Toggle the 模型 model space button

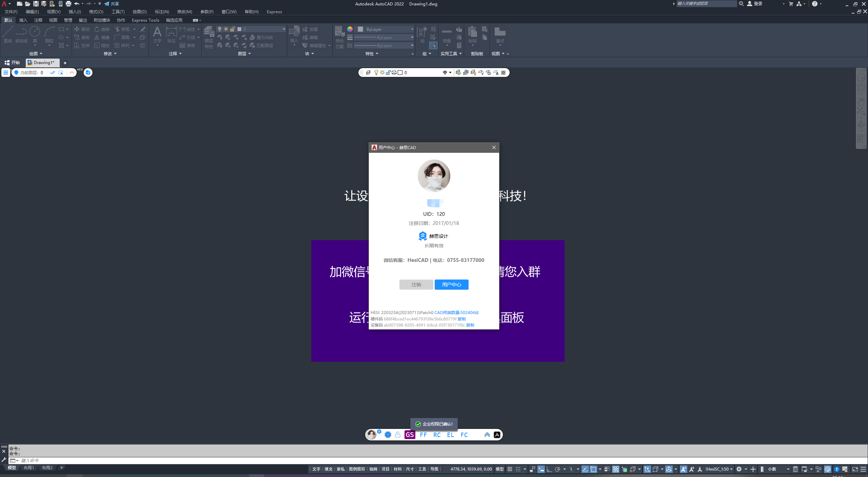(x=499, y=469)
